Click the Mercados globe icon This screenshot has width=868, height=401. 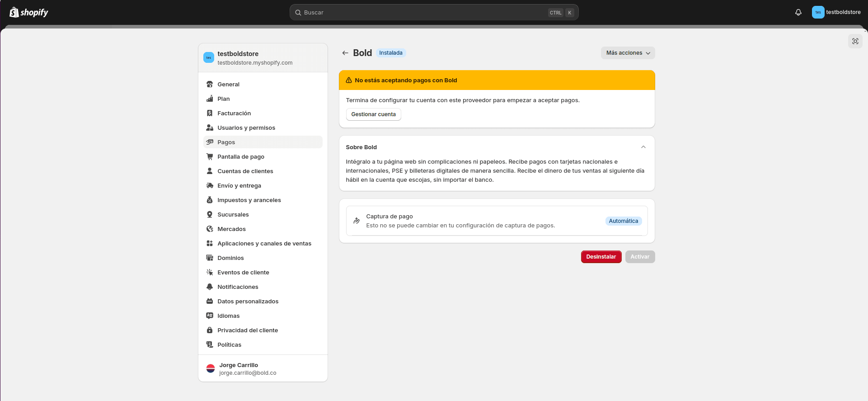click(x=210, y=229)
